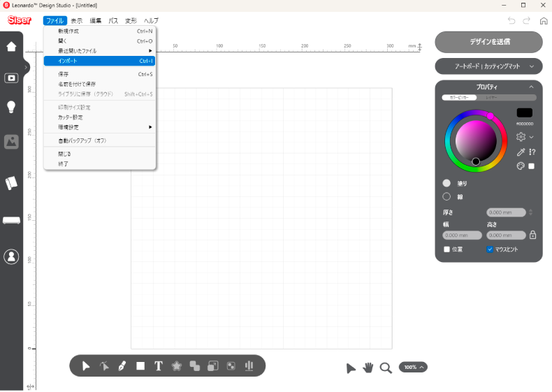This screenshot has height=392, width=552.
Task: Toggle the width-height aspect lock
Action: 532,235
